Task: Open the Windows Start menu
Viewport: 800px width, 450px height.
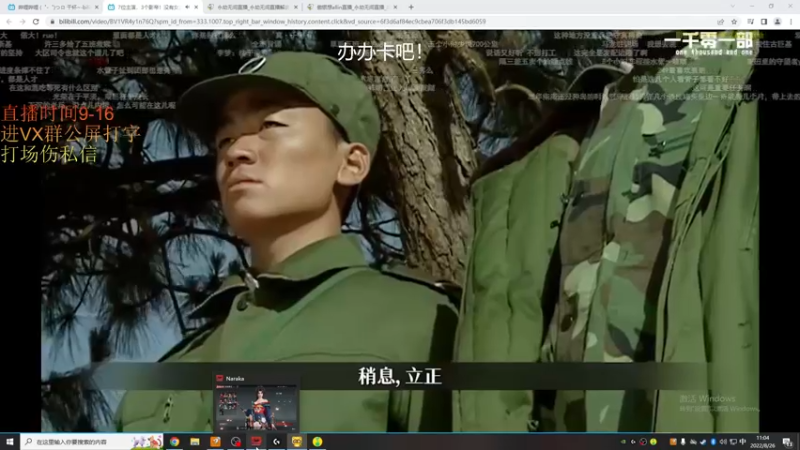Action: [10, 441]
